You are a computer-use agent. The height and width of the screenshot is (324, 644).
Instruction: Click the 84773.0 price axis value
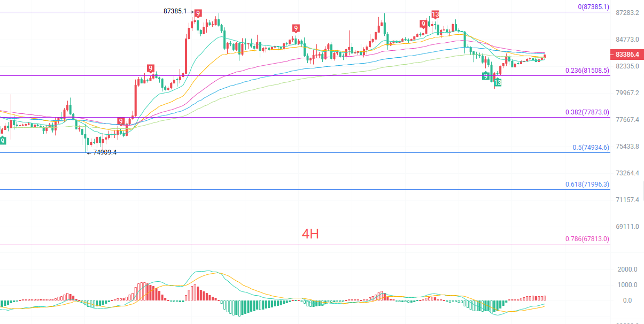coord(627,39)
